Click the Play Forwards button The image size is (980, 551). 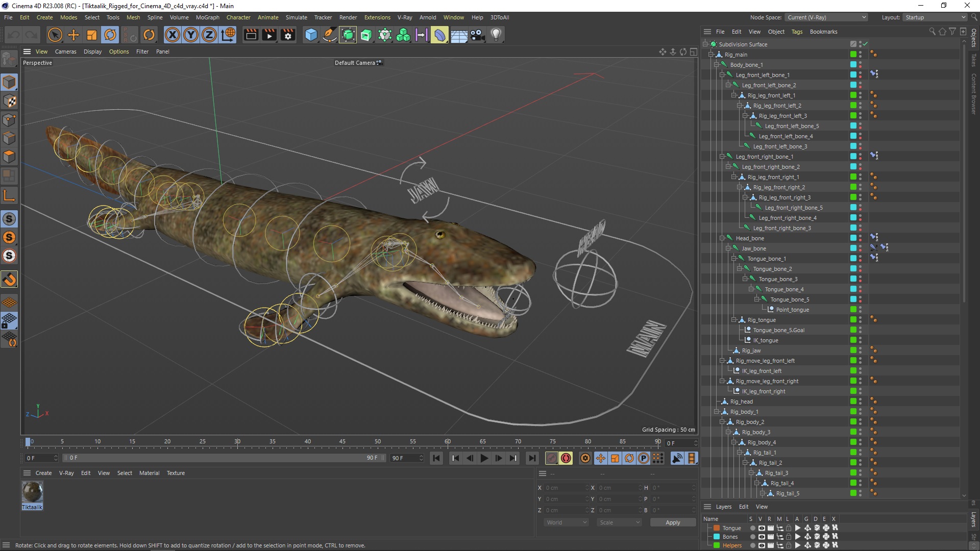(x=484, y=458)
